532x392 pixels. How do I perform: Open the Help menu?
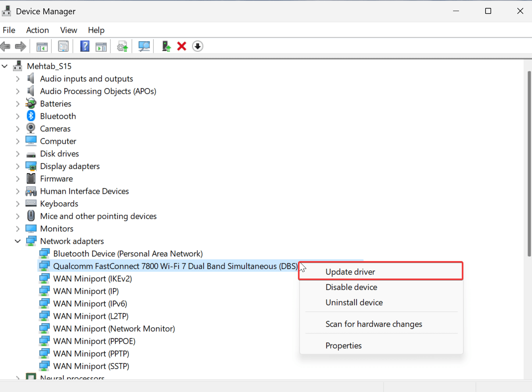[x=96, y=30]
